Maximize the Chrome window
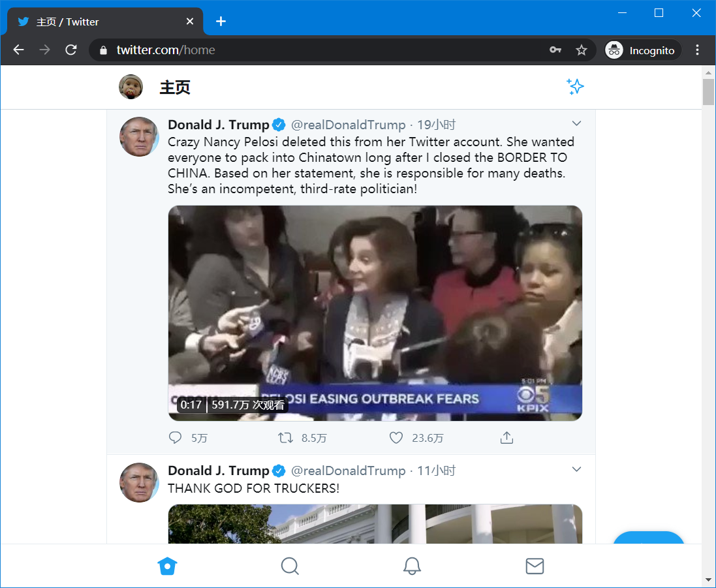Viewport: 716px width, 588px height. [659, 13]
